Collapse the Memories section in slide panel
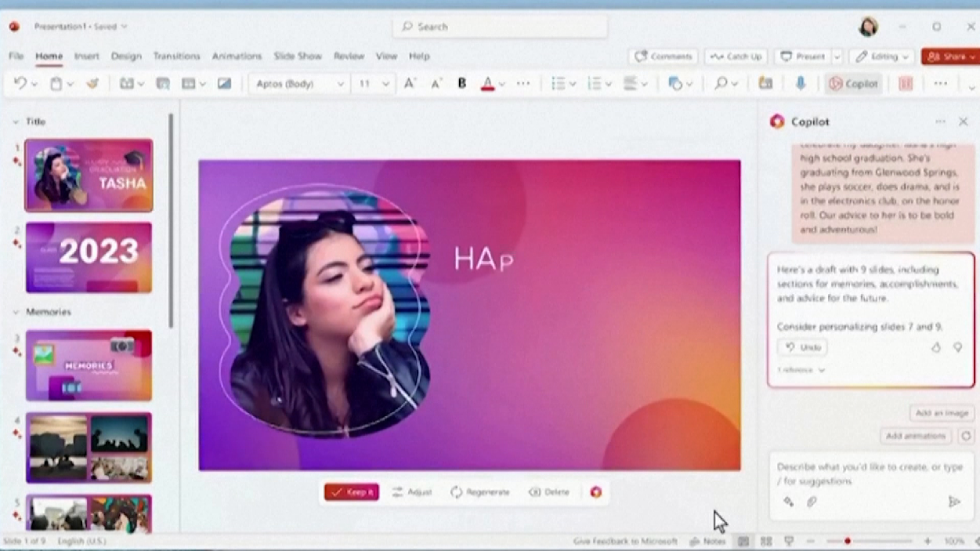This screenshot has width=980, height=551. pyautogui.click(x=16, y=312)
